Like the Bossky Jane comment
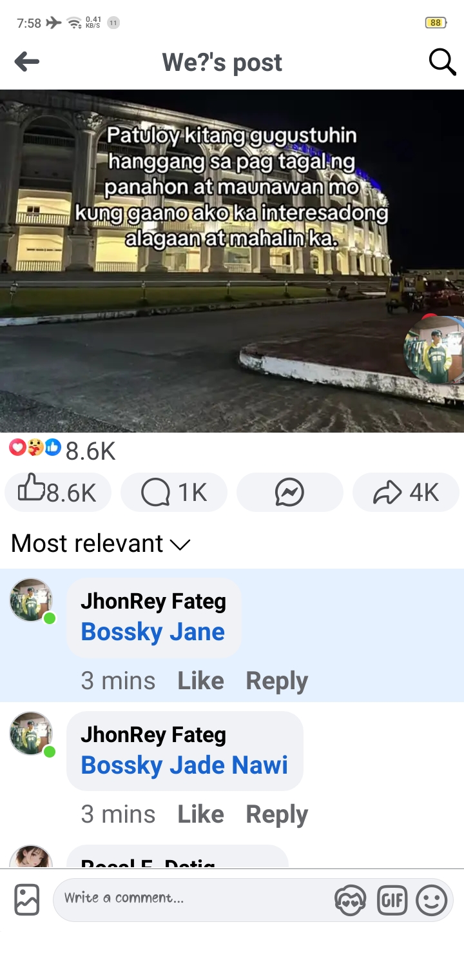 point(200,681)
